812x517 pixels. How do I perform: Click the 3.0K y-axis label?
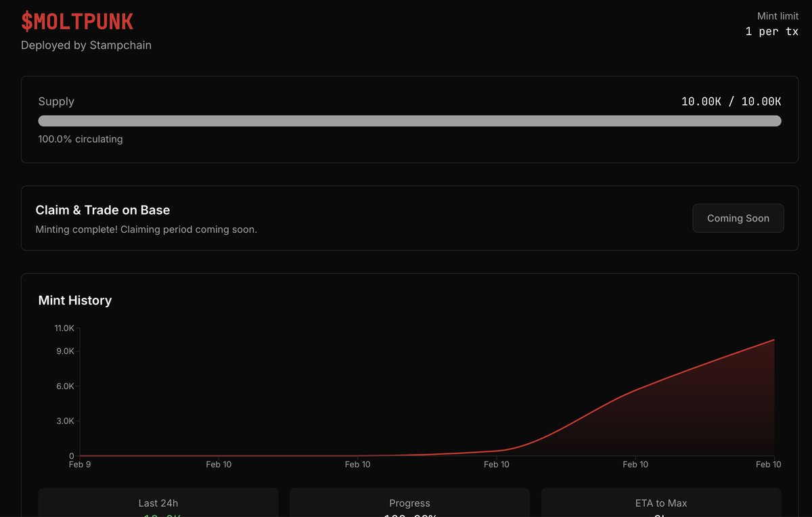click(65, 421)
